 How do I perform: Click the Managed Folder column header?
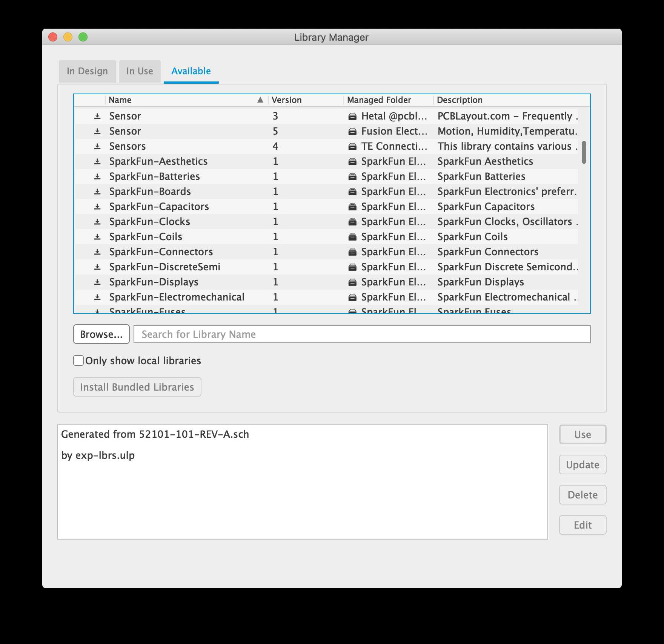(x=388, y=100)
